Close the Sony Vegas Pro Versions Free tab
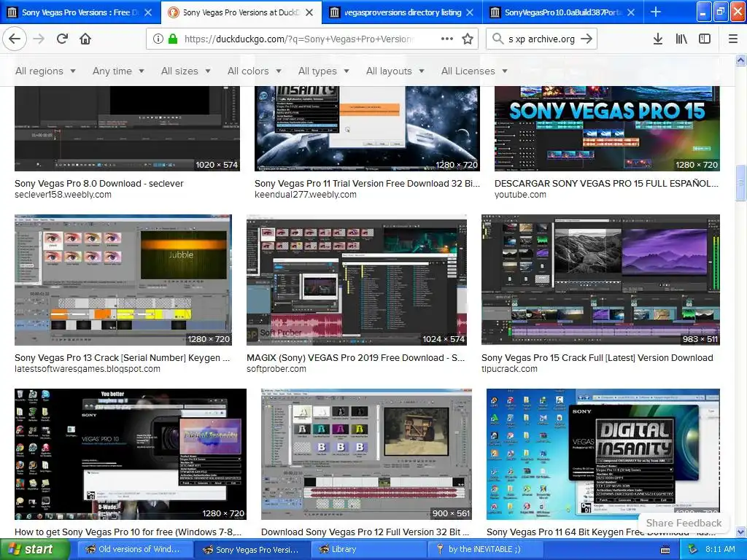The width and height of the screenshot is (747, 560). pos(148,12)
